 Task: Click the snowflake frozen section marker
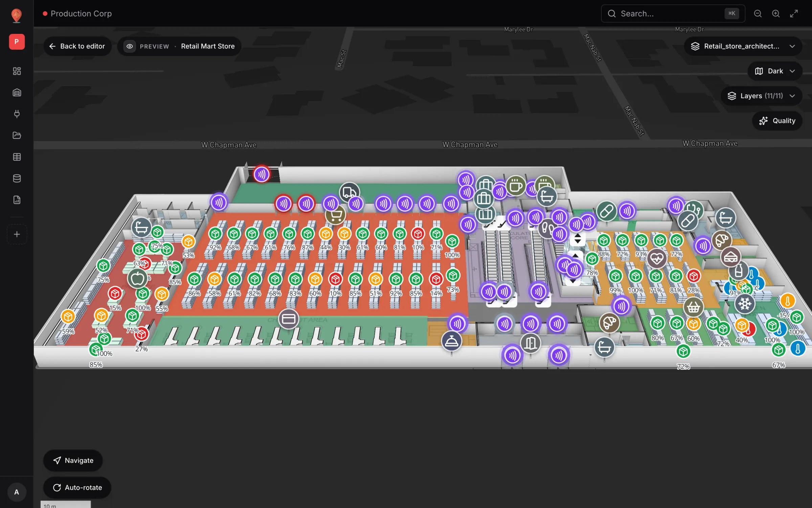(x=745, y=304)
